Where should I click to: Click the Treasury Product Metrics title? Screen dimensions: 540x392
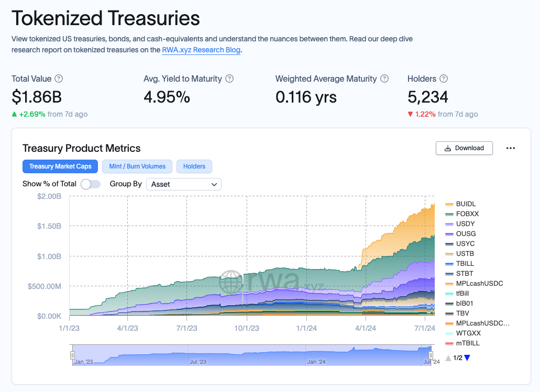coord(82,148)
